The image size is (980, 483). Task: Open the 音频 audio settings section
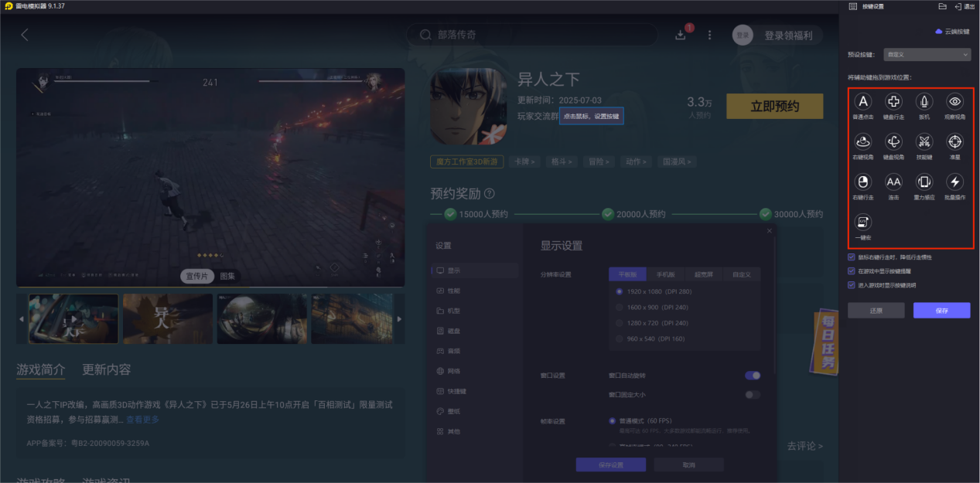pos(475,351)
